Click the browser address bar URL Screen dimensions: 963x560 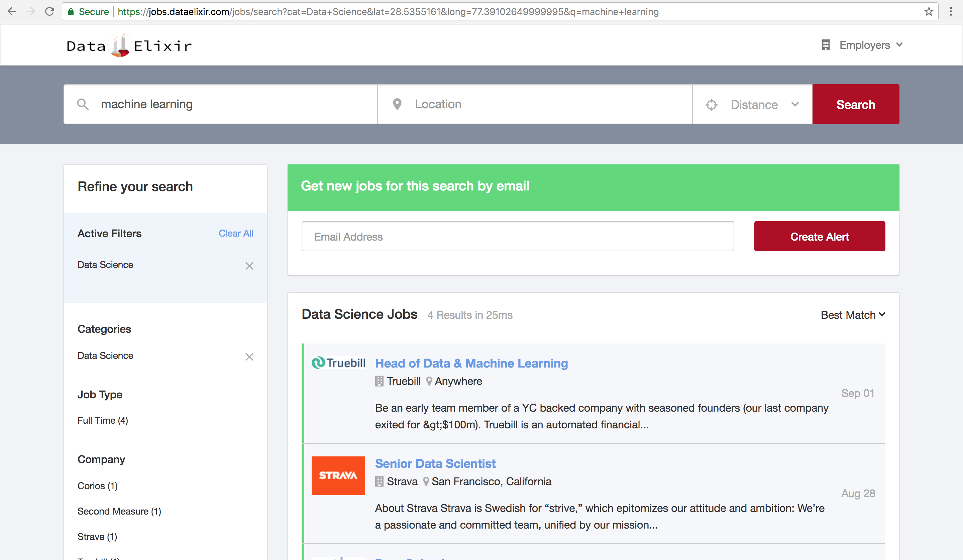pos(388,11)
